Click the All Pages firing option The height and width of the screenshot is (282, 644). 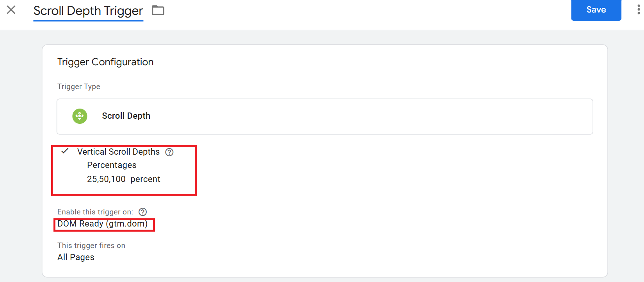(76, 257)
